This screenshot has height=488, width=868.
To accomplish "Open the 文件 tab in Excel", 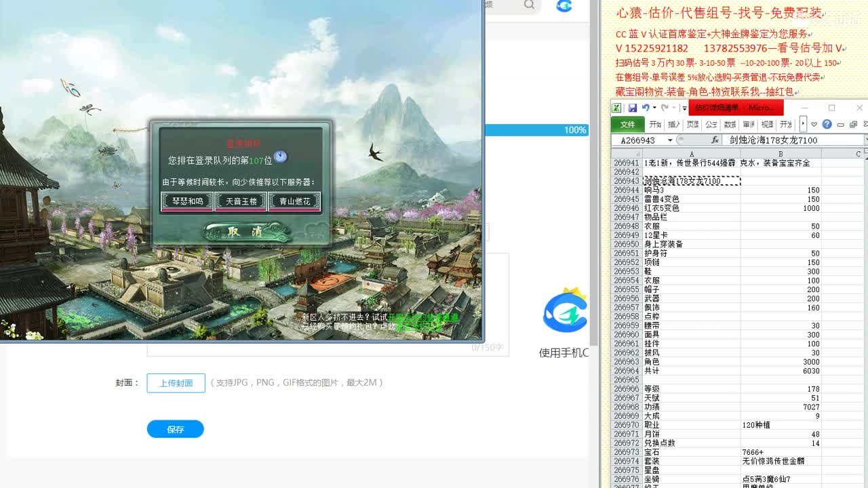I will coord(627,125).
